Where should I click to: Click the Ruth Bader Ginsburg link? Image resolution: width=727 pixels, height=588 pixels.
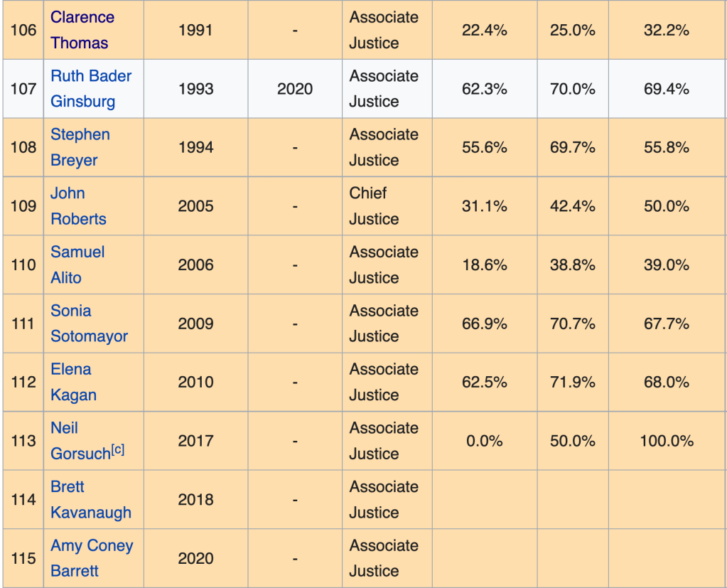[90, 88]
